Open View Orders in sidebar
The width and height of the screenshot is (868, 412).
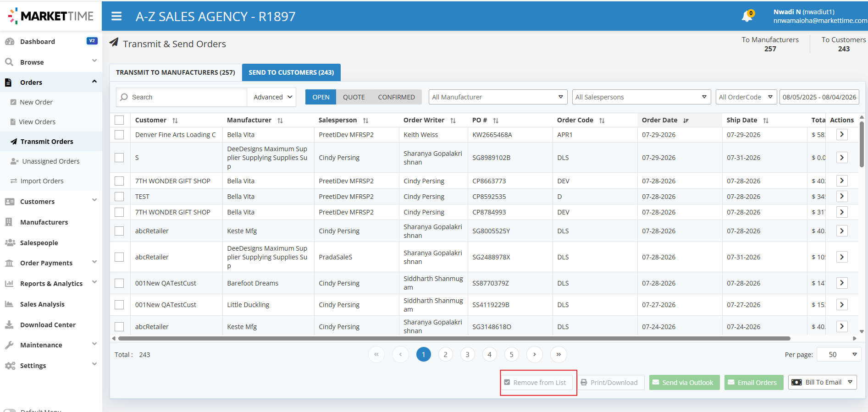click(37, 122)
